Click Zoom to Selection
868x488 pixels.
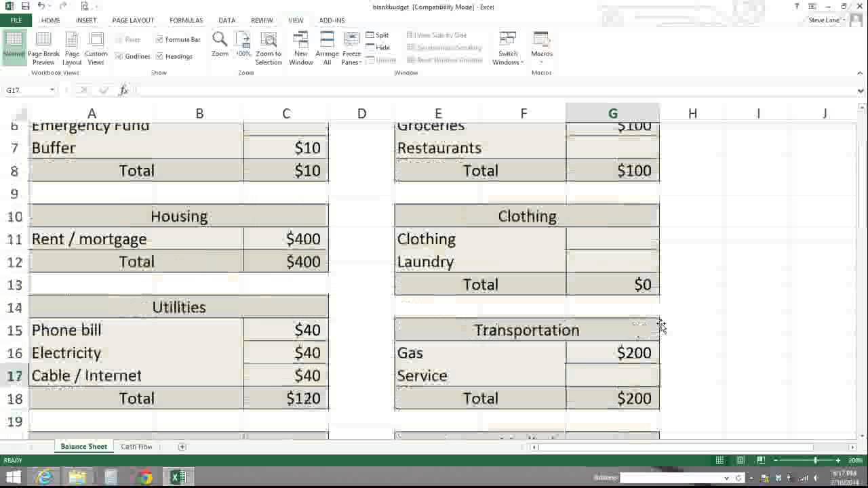[x=269, y=49]
